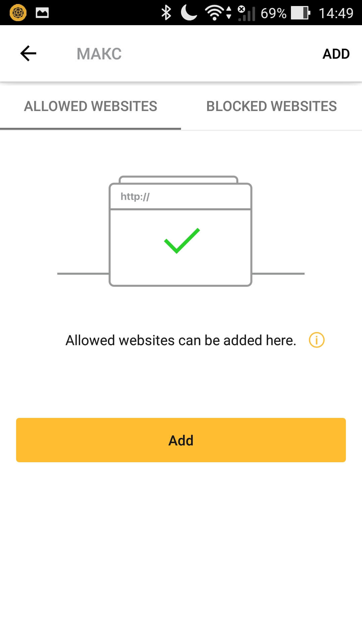362x644 pixels.
Task: Tap the http:// address bar illustration
Action: [180, 197]
